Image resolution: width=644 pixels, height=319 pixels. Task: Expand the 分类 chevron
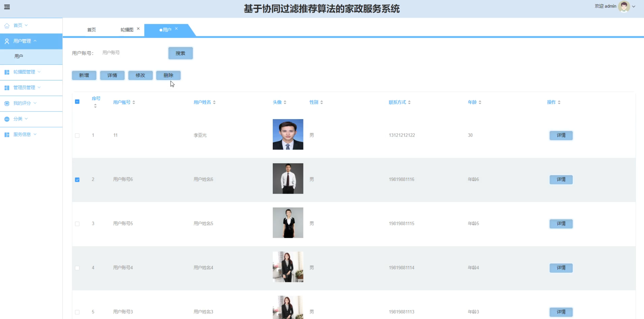pyautogui.click(x=26, y=118)
